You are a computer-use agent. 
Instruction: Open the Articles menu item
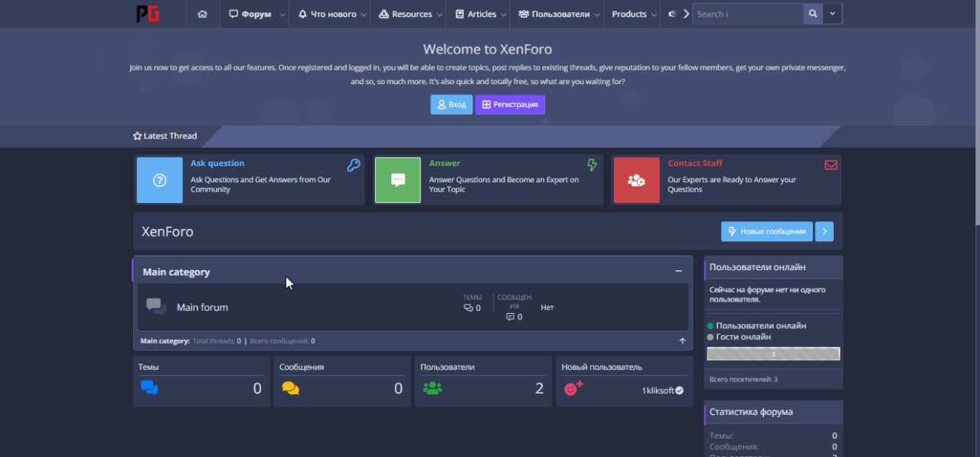475,14
